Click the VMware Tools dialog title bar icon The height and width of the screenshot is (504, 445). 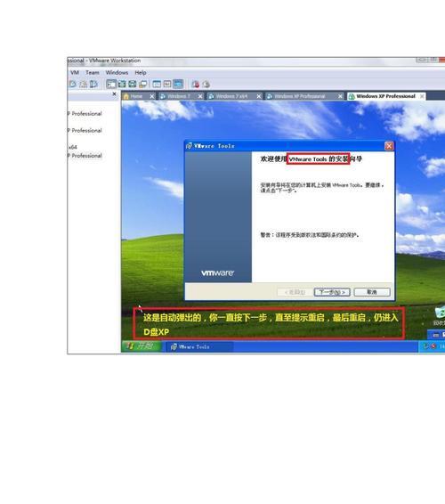pos(190,146)
